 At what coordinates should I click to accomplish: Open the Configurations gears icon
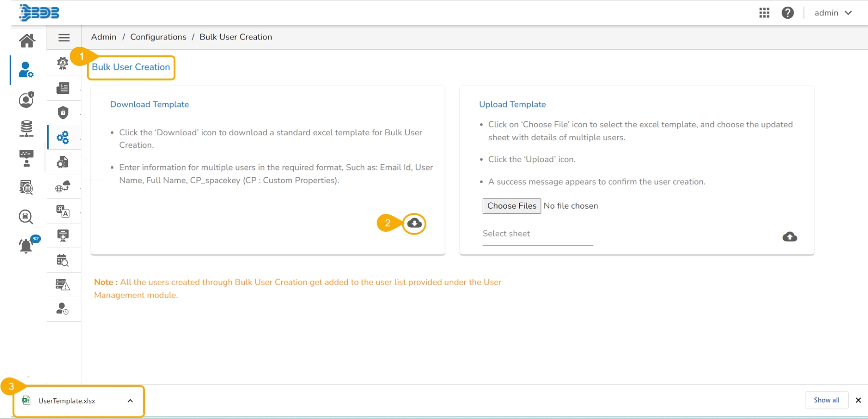tap(63, 138)
